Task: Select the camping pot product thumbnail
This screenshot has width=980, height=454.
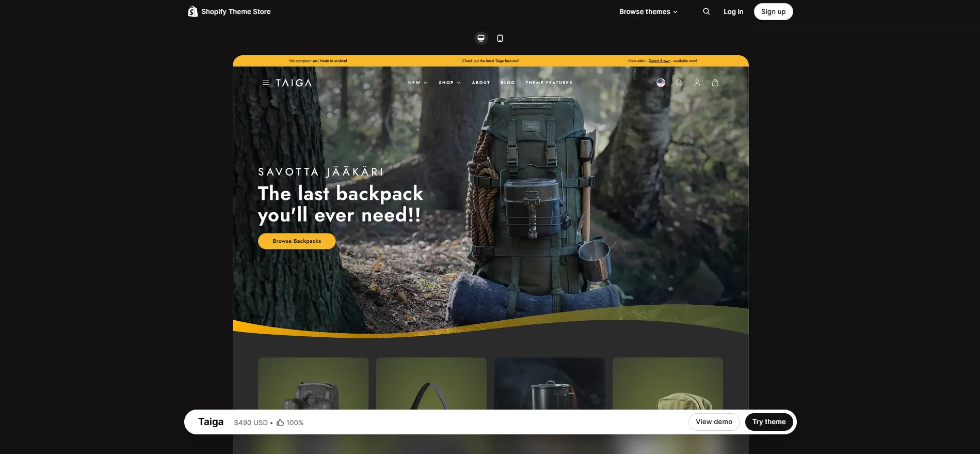Action: (549, 385)
